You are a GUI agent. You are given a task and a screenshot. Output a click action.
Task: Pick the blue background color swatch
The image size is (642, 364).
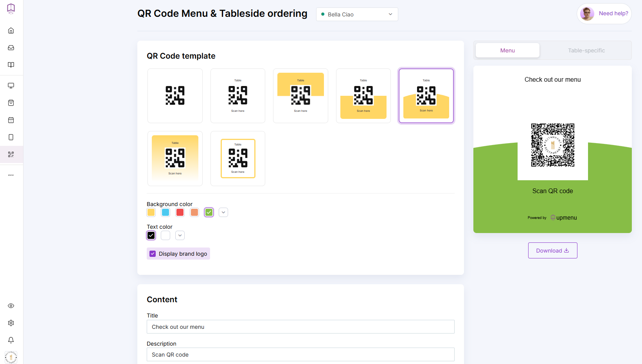point(165,212)
